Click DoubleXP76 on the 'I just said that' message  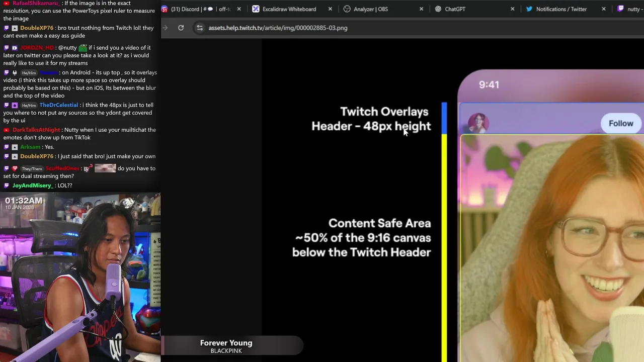(37, 156)
